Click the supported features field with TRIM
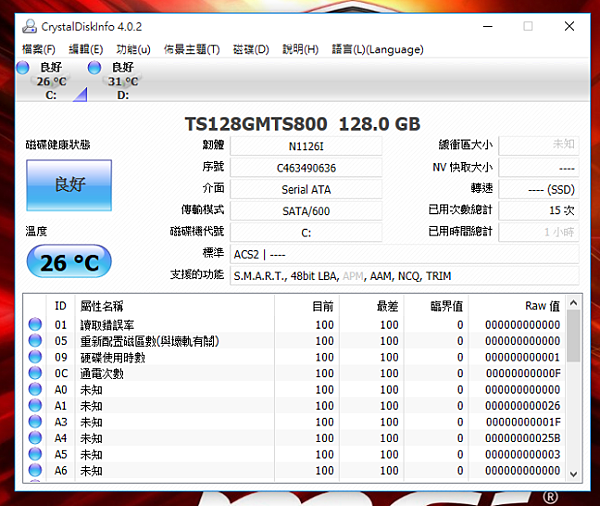600x506 pixels. [x=404, y=276]
